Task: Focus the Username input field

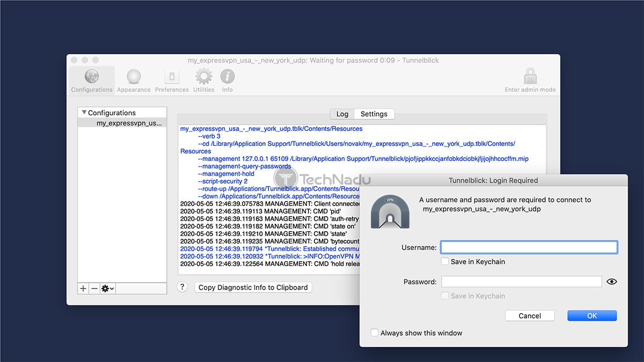Action: pyautogui.click(x=529, y=247)
